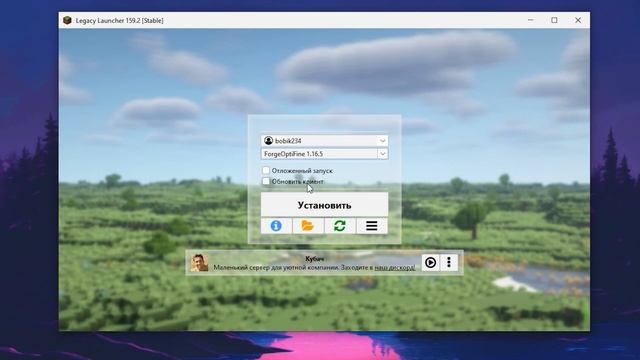Click the play button on Кубач server
Viewport: 640px width, 360px height.
click(430, 262)
